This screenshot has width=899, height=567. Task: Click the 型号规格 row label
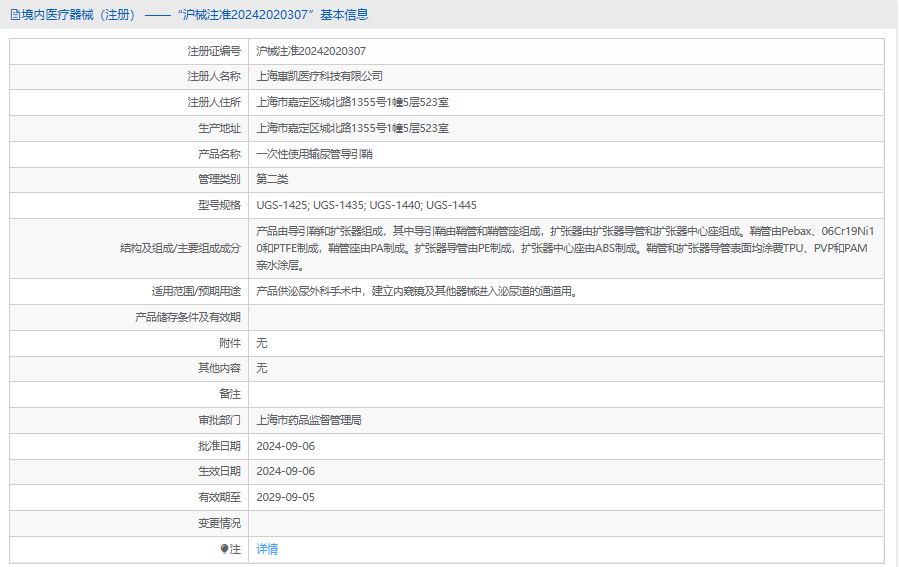(220, 205)
